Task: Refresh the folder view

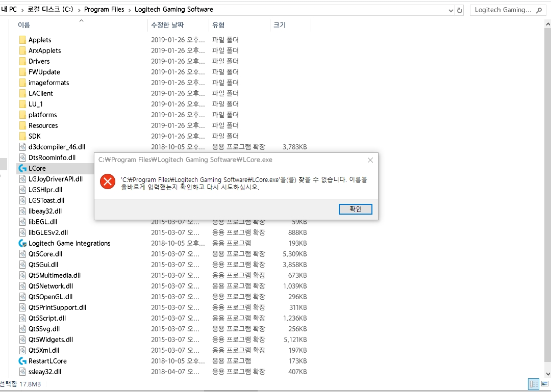Action: pos(459,10)
